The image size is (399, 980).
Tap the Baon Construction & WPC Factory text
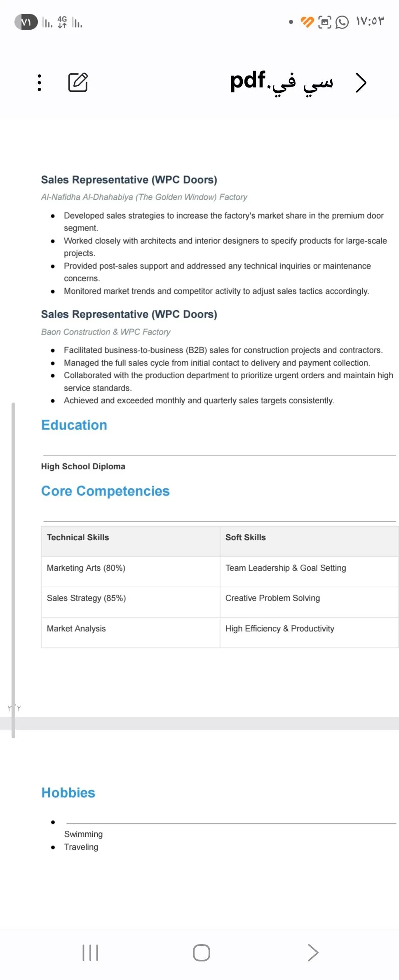[106, 332]
